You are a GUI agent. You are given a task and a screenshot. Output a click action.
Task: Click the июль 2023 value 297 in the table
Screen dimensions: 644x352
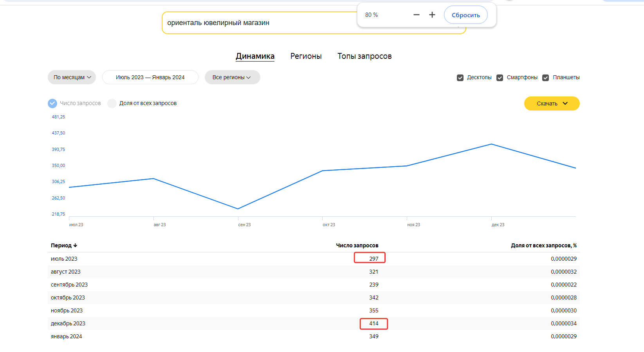(373, 259)
